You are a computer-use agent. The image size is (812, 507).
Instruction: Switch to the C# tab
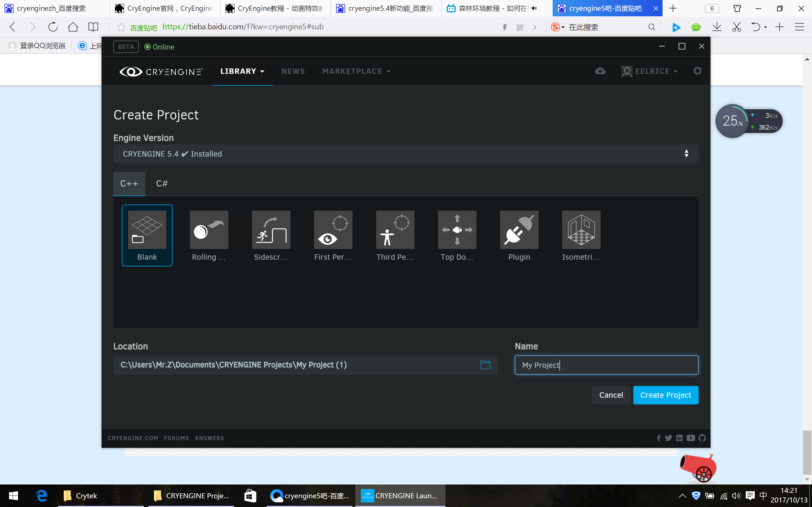pyautogui.click(x=162, y=184)
